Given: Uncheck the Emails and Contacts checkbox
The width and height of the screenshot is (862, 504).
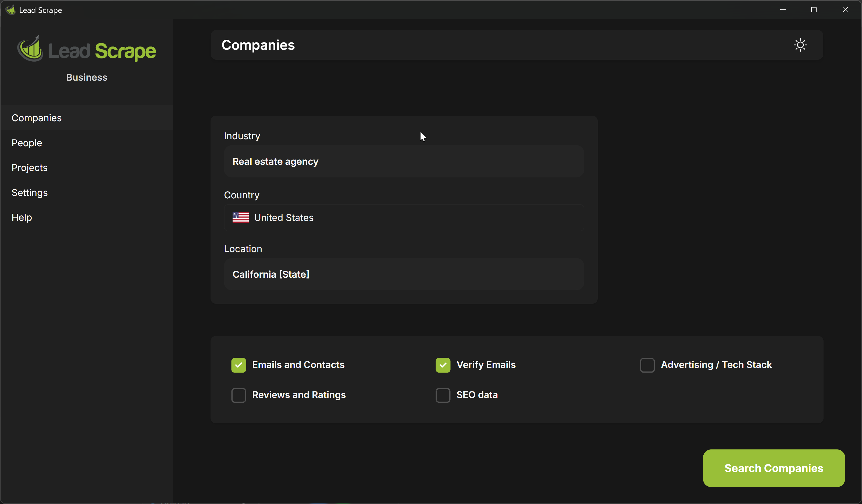Looking at the screenshot, I should pos(238,365).
